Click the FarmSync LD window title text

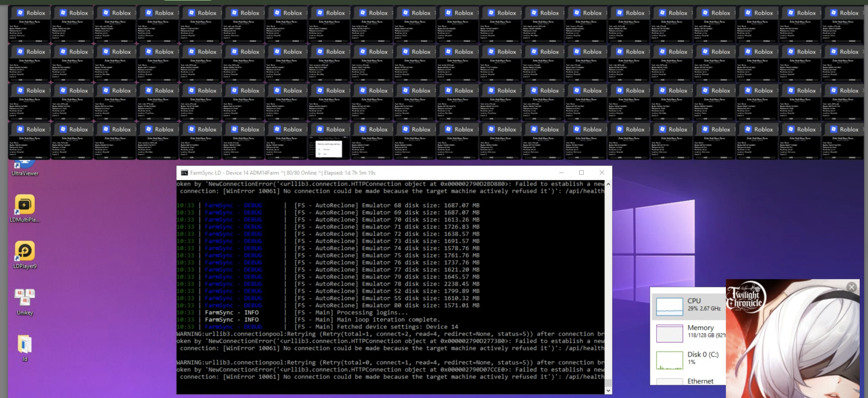[283, 173]
